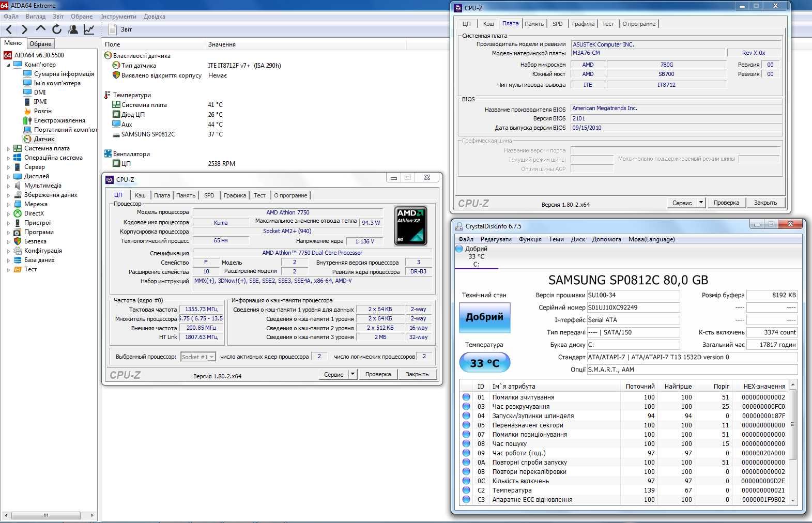Click the Програми icon in tree
The width and height of the screenshot is (812, 523).
(17, 232)
